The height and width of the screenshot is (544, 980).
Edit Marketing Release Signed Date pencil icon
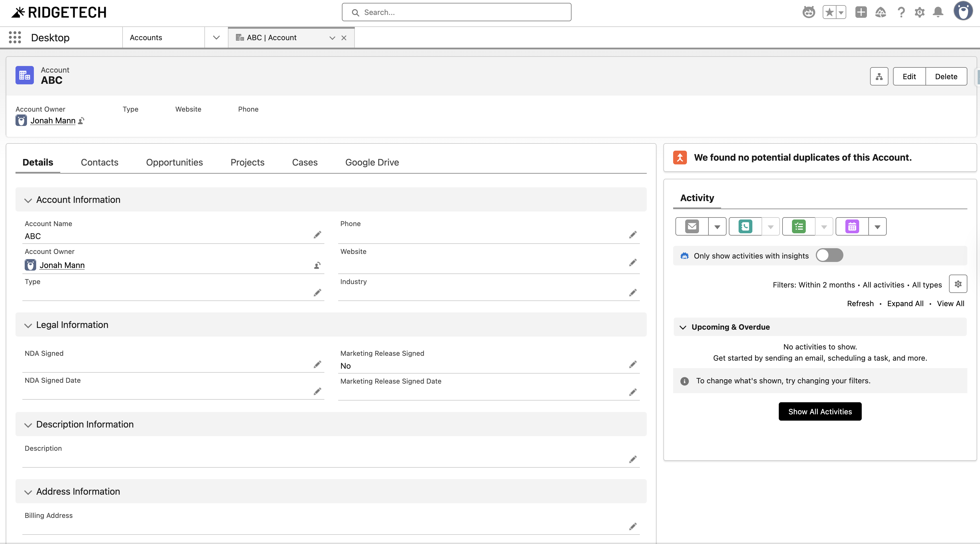coord(633,392)
